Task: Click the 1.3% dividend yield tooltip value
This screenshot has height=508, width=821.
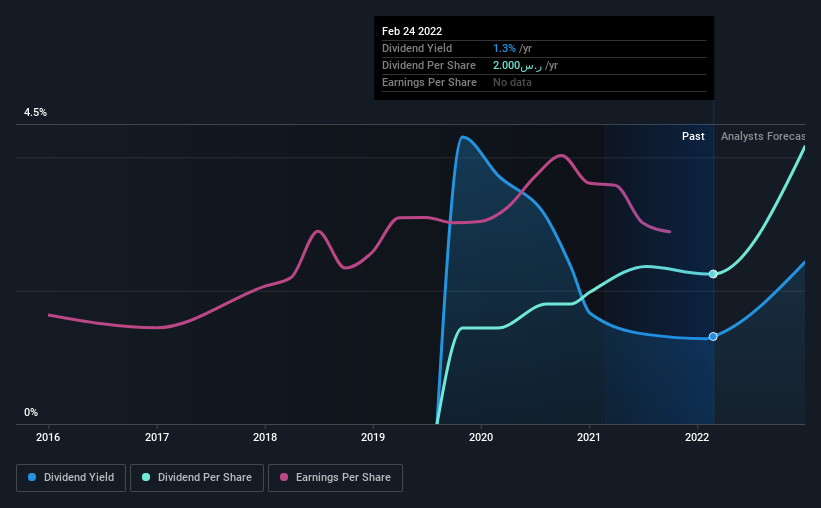Action: (504, 48)
